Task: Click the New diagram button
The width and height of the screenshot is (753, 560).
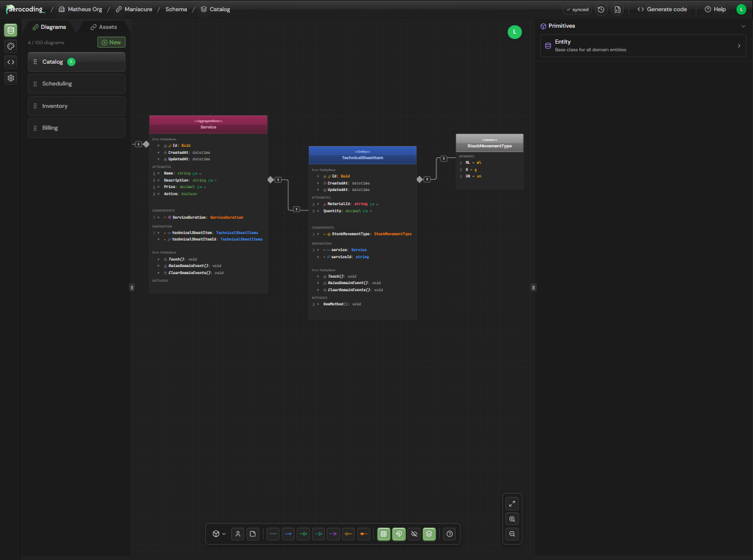Action: click(x=111, y=42)
